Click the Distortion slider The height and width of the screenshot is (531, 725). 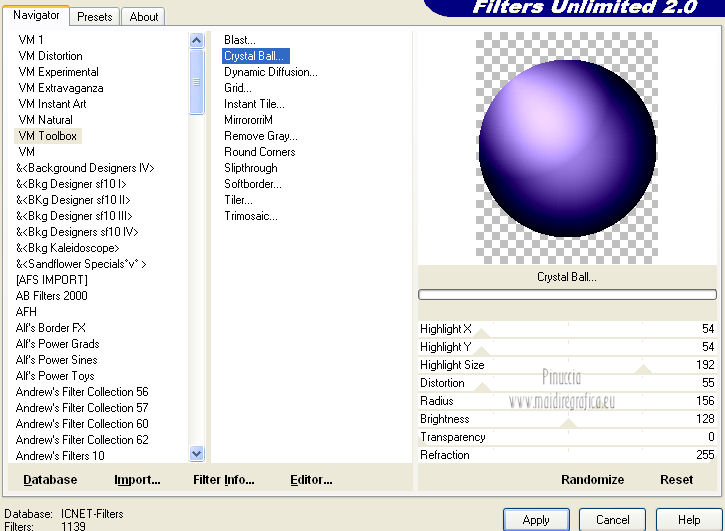point(567,383)
